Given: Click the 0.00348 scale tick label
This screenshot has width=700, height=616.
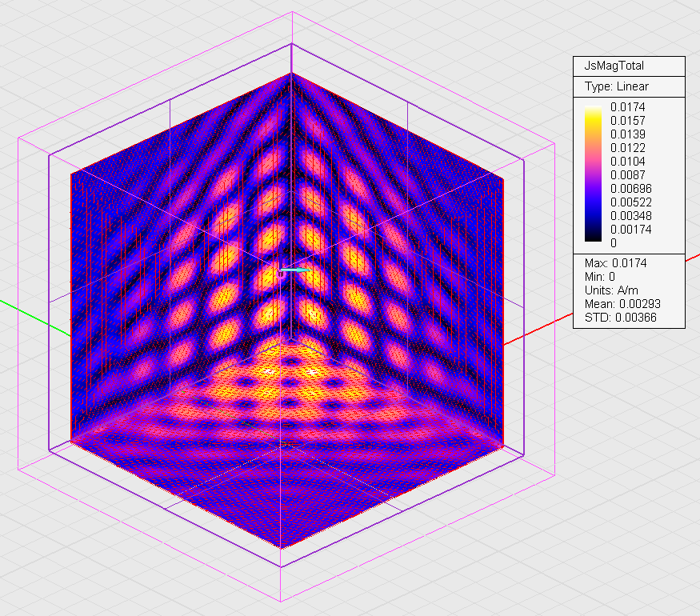Looking at the screenshot, I should (x=630, y=216).
